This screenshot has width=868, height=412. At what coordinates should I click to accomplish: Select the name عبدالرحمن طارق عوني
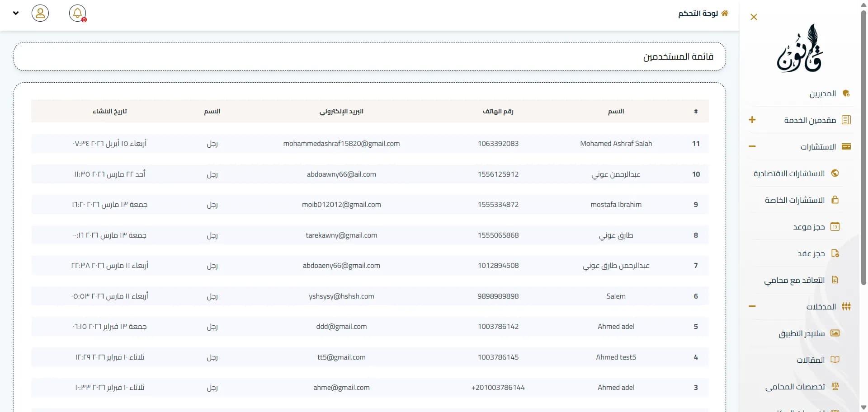(x=616, y=266)
